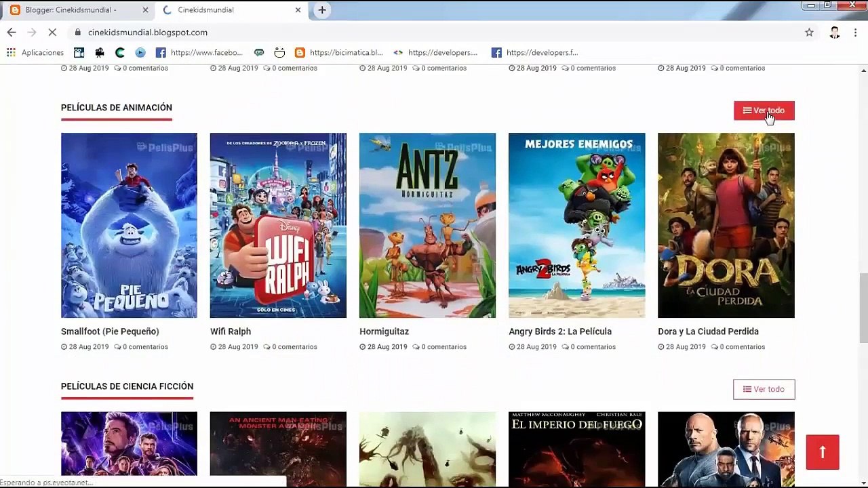Click the address bar URL field
The width and height of the screenshot is (868, 488).
[x=434, y=32]
